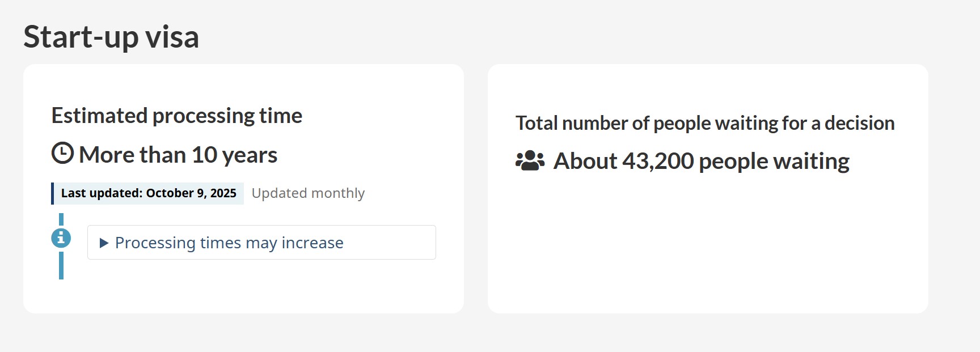Click the clock icon beside More than 10 years
Viewport: 980px width, 352px height.
point(62,154)
